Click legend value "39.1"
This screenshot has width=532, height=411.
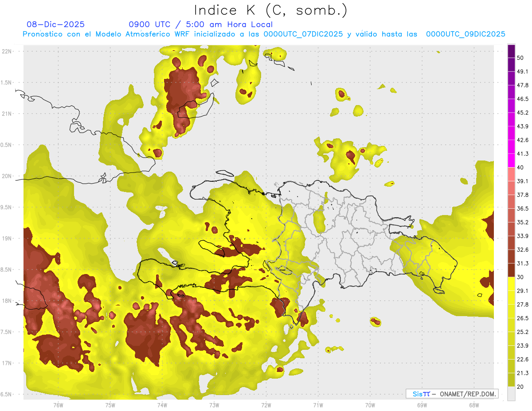click(523, 181)
